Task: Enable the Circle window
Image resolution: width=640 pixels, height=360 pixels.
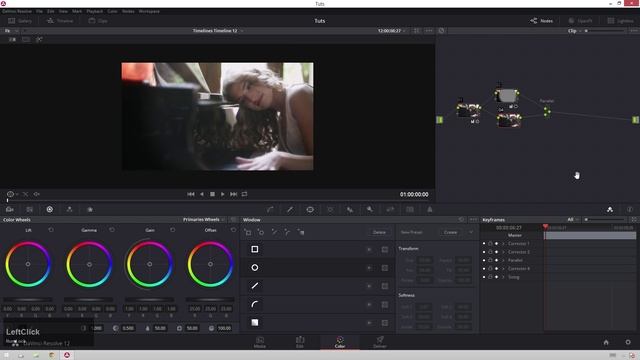Action: pos(255,267)
